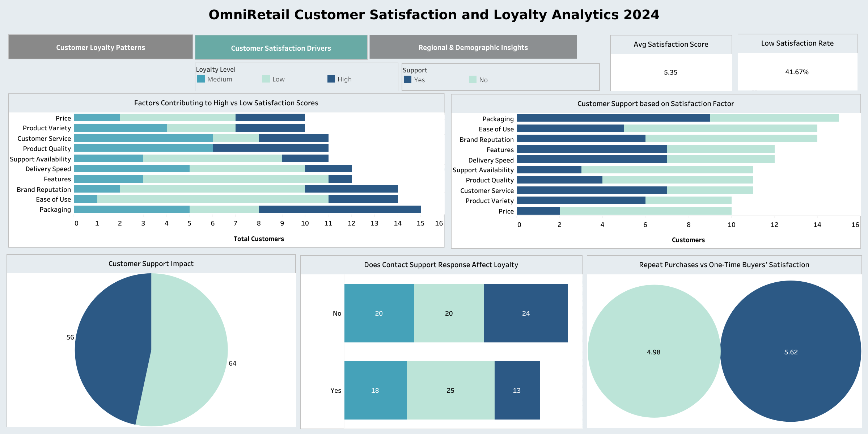The image size is (868, 434).
Task: Click the Yes row segment labeled 25
Action: pos(450,390)
